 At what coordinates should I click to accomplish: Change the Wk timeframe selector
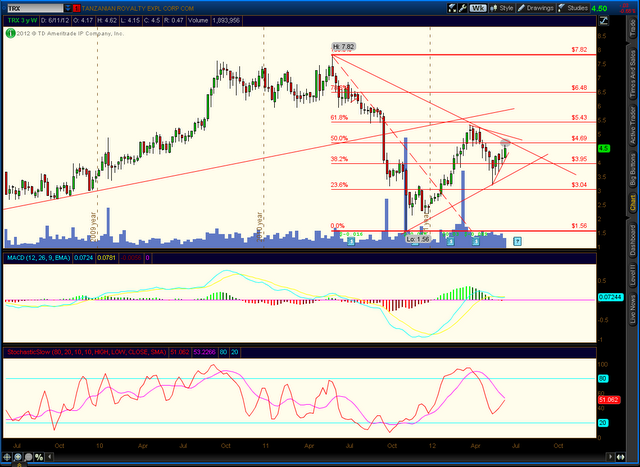(x=478, y=8)
